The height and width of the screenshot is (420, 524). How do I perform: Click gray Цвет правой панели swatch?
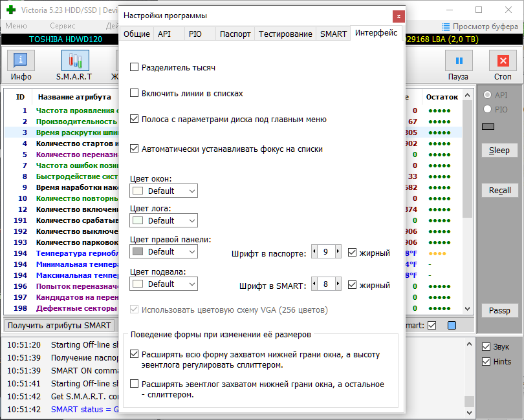[x=138, y=251]
